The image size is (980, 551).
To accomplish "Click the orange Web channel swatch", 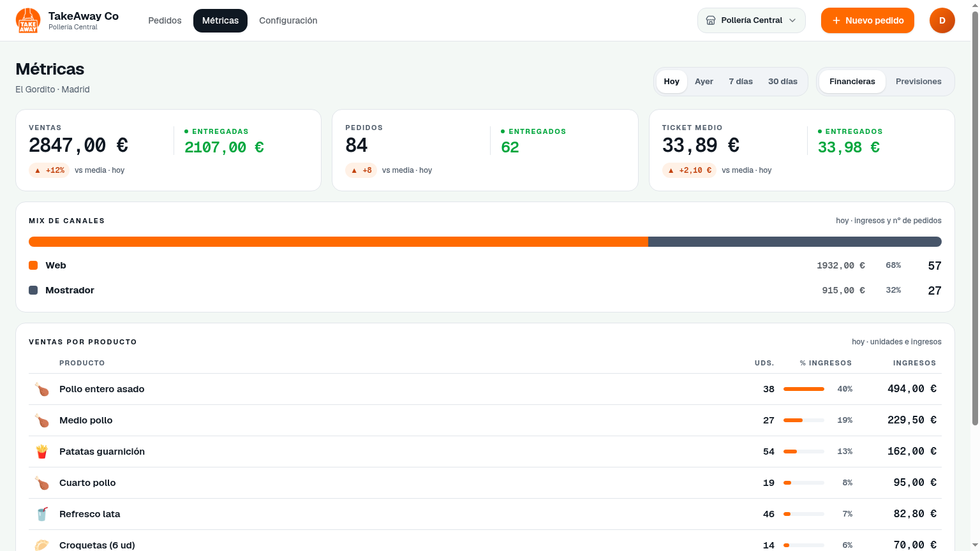I will 33,265.
